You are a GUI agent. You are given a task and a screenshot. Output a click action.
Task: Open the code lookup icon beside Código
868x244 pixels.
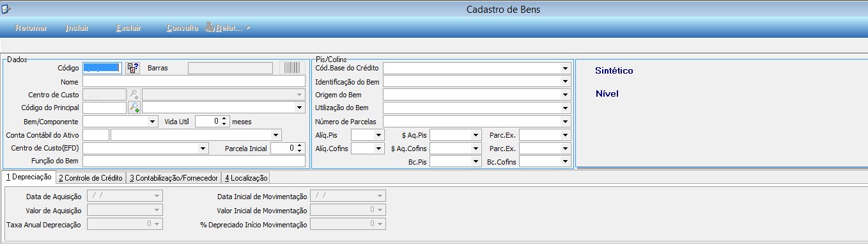click(x=132, y=68)
